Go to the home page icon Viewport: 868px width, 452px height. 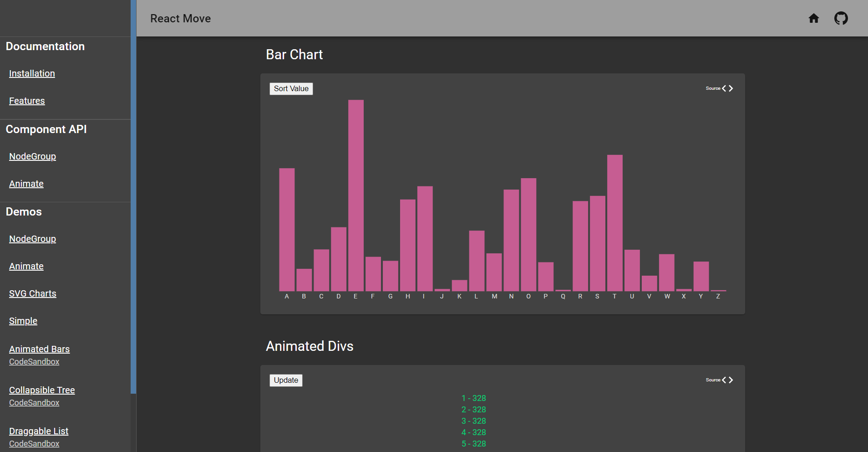tap(814, 18)
